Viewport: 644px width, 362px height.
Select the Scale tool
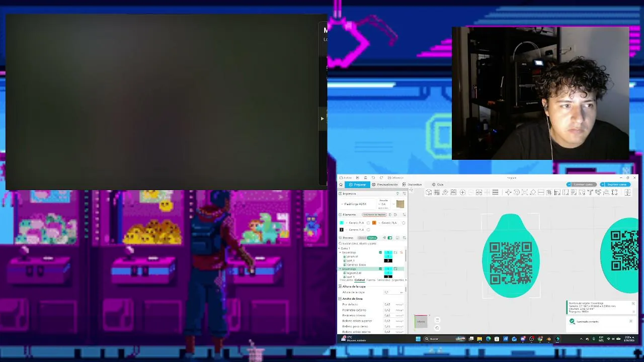524,192
